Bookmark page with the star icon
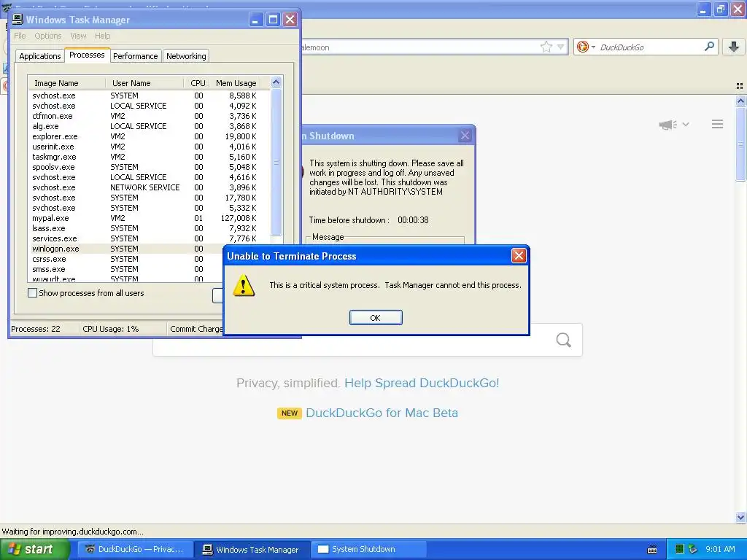747x560 pixels. 546,47
